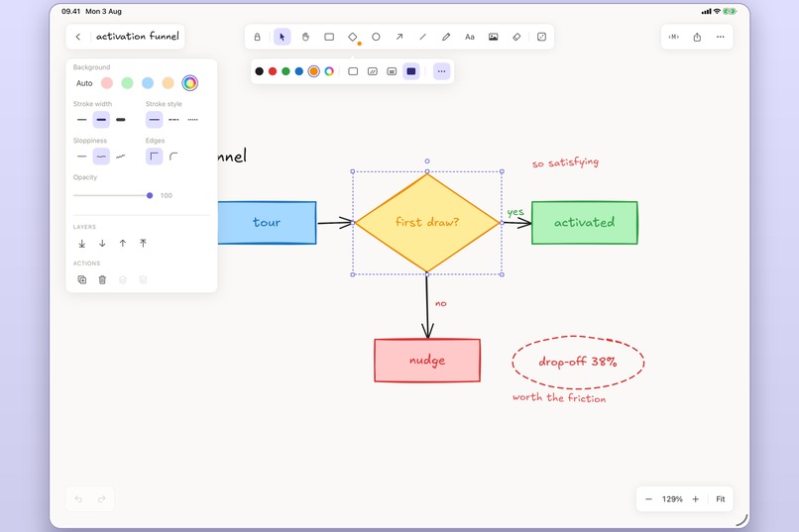Viewport: 799px width, 532px height.
Task: Click the opacity slider handle
Action: coord(150,195)
